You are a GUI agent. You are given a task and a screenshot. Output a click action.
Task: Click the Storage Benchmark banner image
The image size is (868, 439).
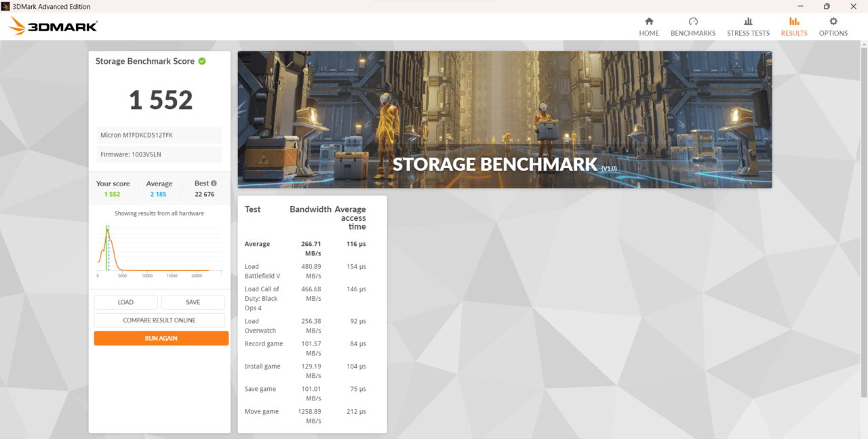[505, 120]
